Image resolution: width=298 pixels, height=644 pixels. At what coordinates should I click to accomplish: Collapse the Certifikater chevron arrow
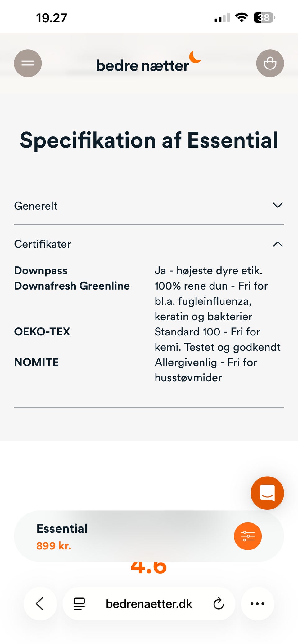tap(278, 244)
